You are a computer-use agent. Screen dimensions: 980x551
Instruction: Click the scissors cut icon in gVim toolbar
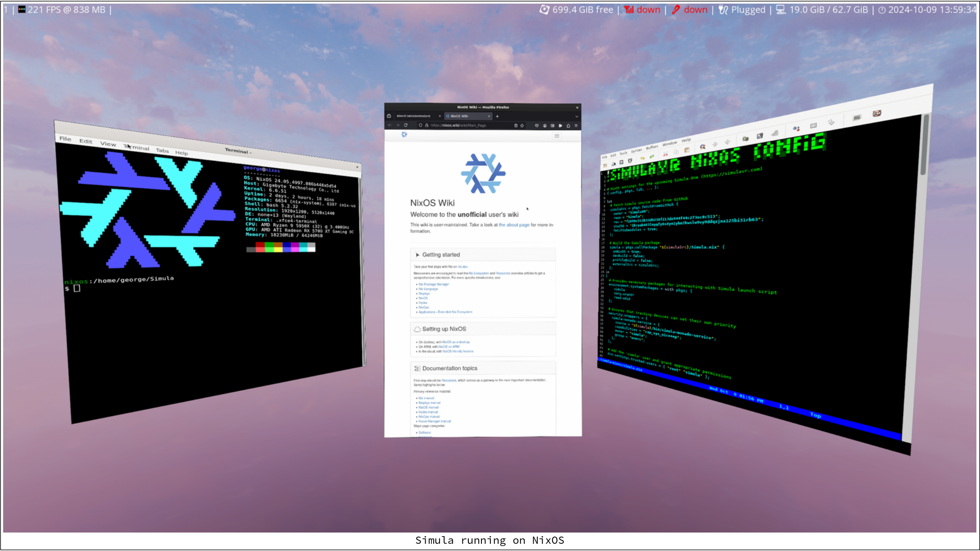tap(666, 154)
